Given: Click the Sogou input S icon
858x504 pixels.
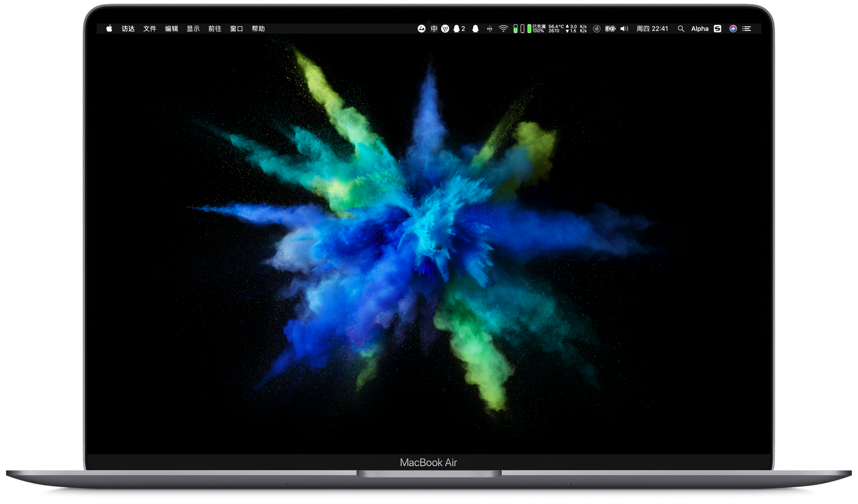Looking at the screenshot, I should point(718,29).
